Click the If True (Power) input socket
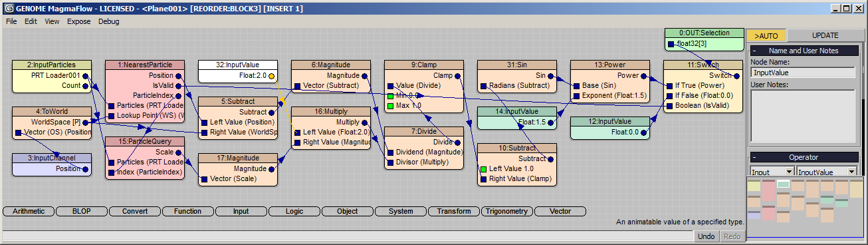 [669, 86]
